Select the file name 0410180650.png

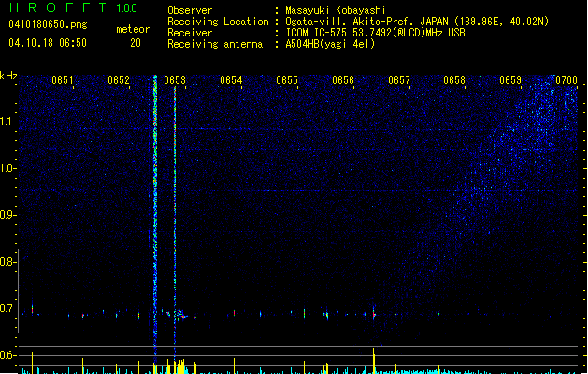pyautogui.click(x=48, y=24)
